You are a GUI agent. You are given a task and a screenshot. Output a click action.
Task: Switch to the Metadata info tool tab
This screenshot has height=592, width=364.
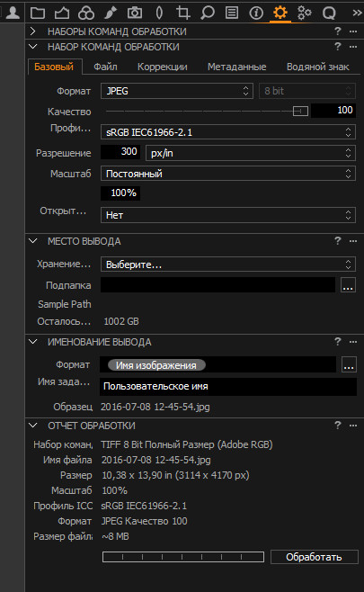click(256, 13)
